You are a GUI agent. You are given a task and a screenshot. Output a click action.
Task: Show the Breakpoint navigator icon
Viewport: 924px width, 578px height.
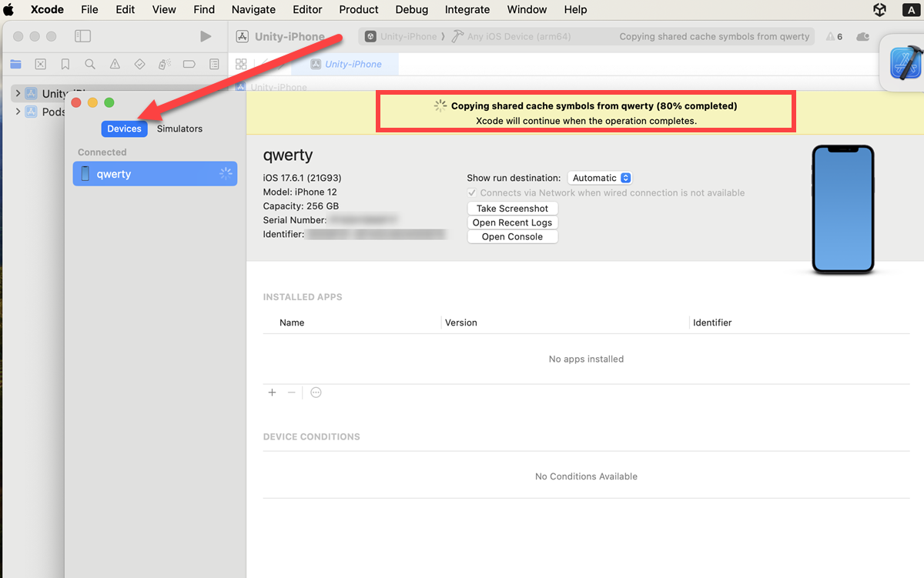189,64
